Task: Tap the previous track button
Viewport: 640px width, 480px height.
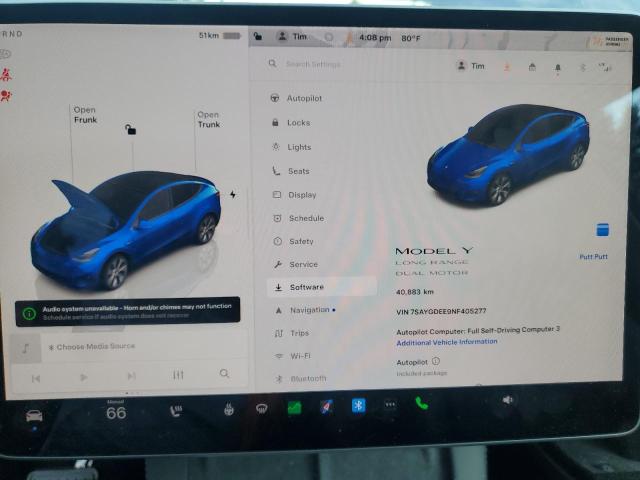Action: click(x=36, y=378)
